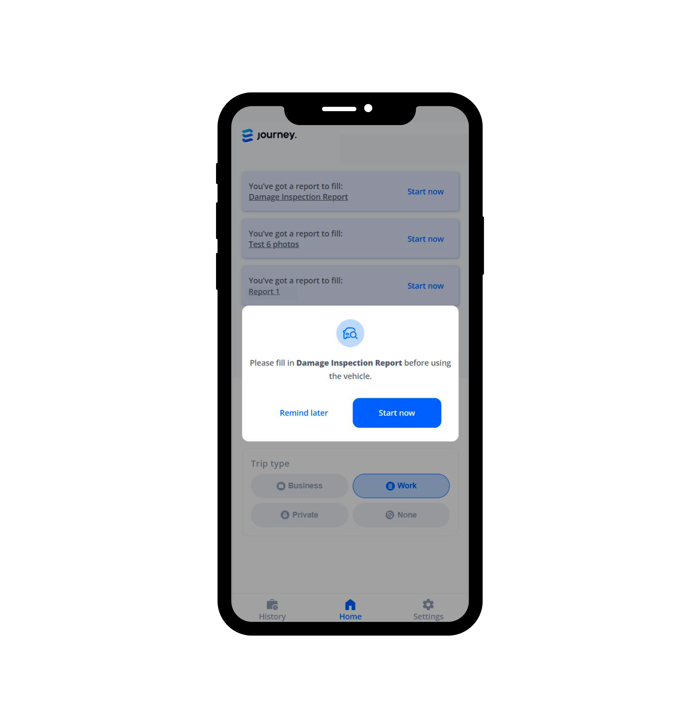Navigate to History tab icon
The width and height of the screenshot is (700, 728).
coord(272,605)
